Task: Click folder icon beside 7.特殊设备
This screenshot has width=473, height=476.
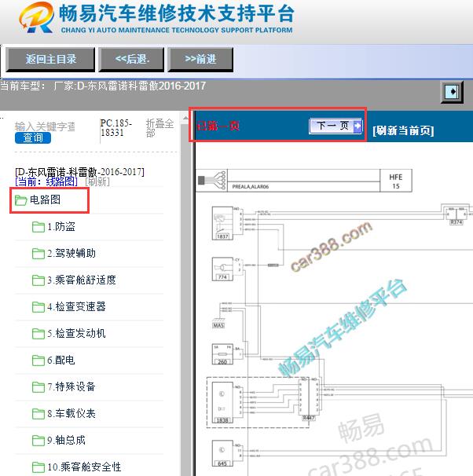Action: 38,387
